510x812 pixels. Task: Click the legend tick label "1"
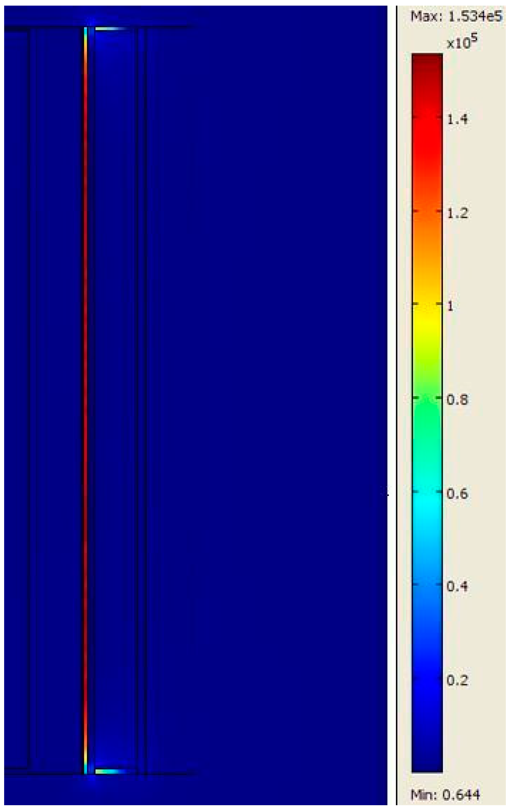coord(450,306)
